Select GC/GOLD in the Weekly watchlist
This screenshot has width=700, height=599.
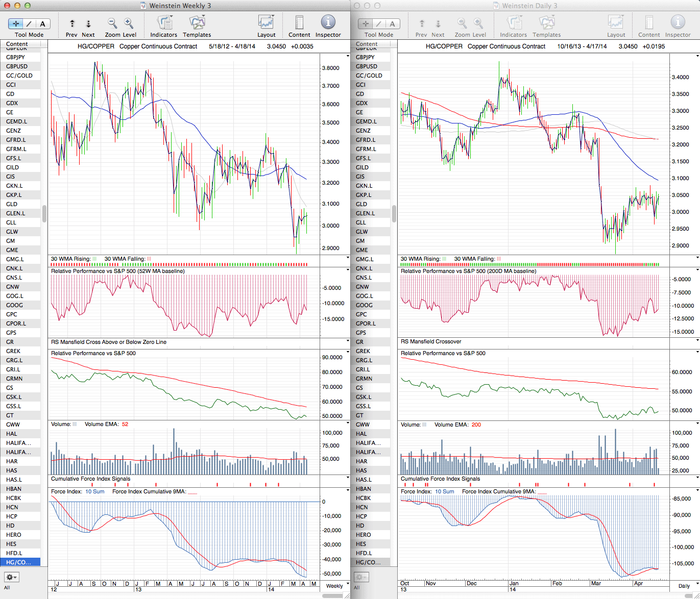(x=19, y=76)
